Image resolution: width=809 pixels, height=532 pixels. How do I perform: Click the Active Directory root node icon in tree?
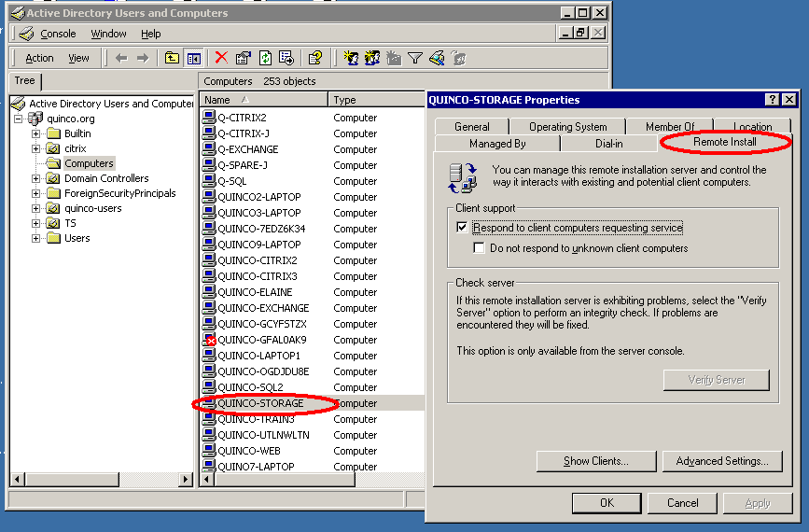pos(19,104)
